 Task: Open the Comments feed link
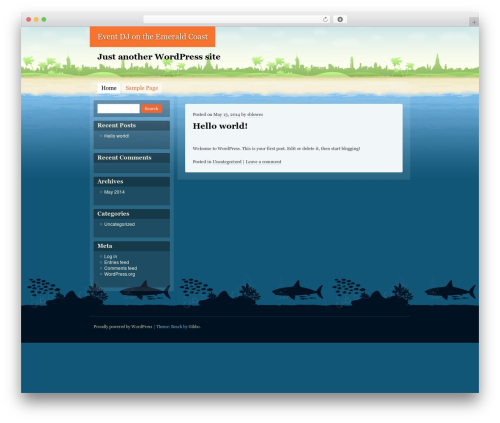[120, 268]
